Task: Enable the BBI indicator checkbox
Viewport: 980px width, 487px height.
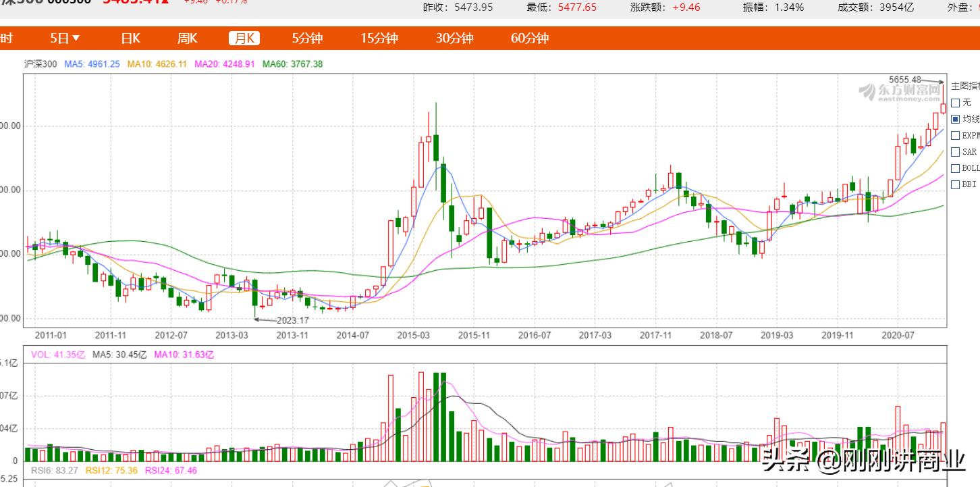Action: 955,184
